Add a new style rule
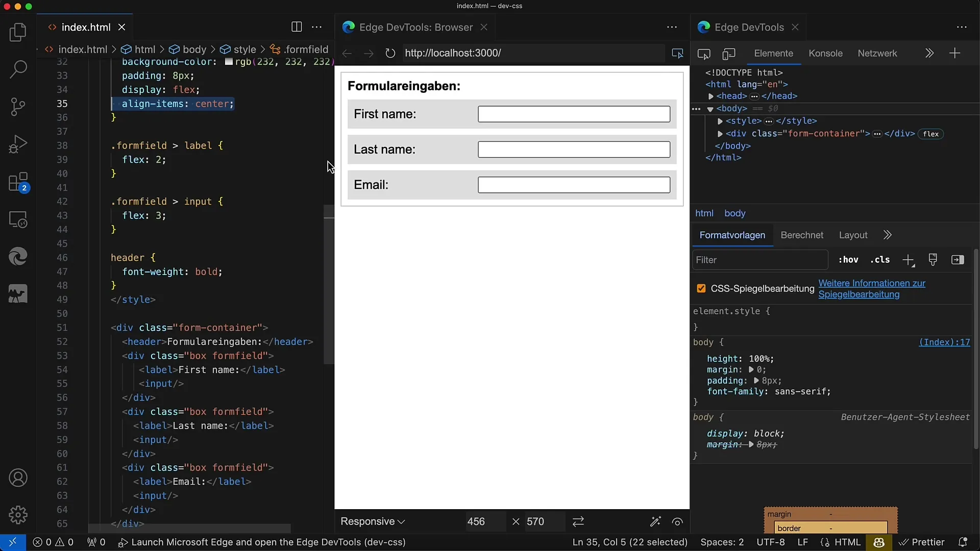 (x=908, y=260)
